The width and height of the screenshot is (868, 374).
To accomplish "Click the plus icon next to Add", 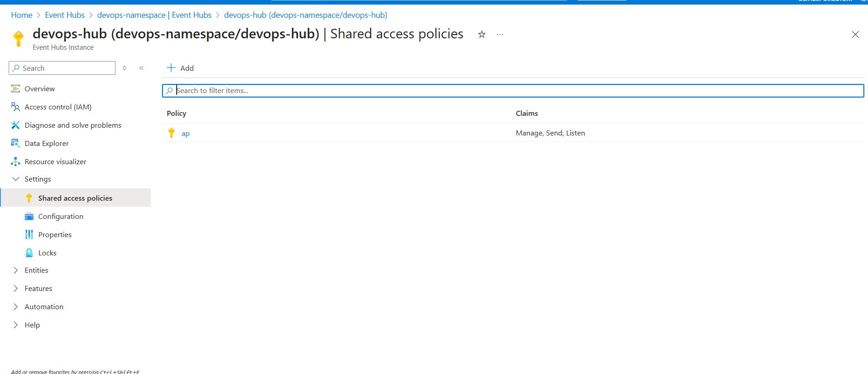I will pyautogui.click(x=171, y=68).
